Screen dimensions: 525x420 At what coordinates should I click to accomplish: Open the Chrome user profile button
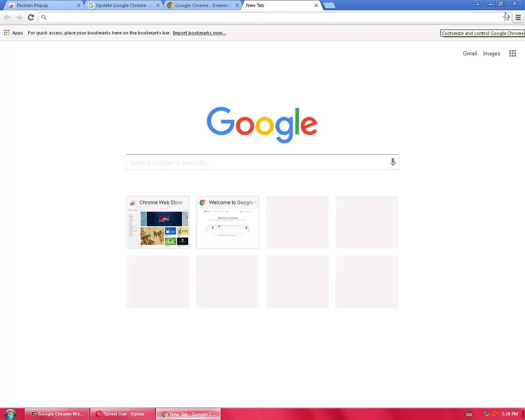pyautogui.click(x=478, y=3)
